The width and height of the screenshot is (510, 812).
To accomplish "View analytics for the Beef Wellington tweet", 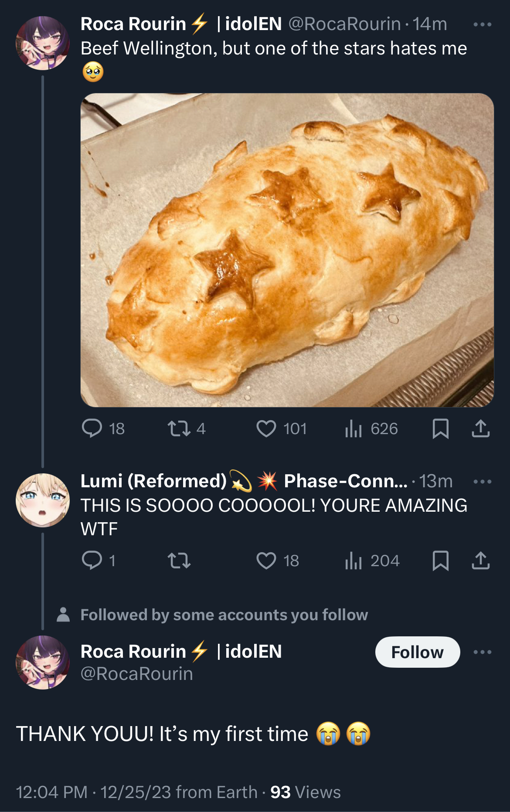I will click(x=354, y=428).
